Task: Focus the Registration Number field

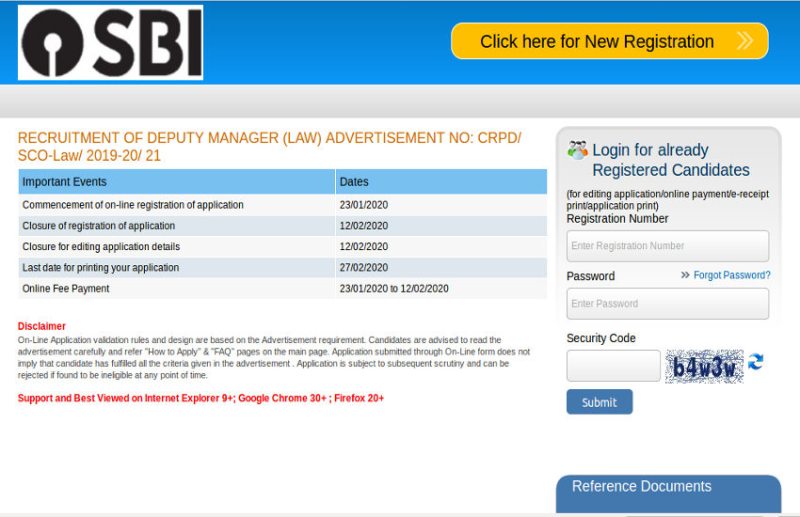Action: click(667, 246)
